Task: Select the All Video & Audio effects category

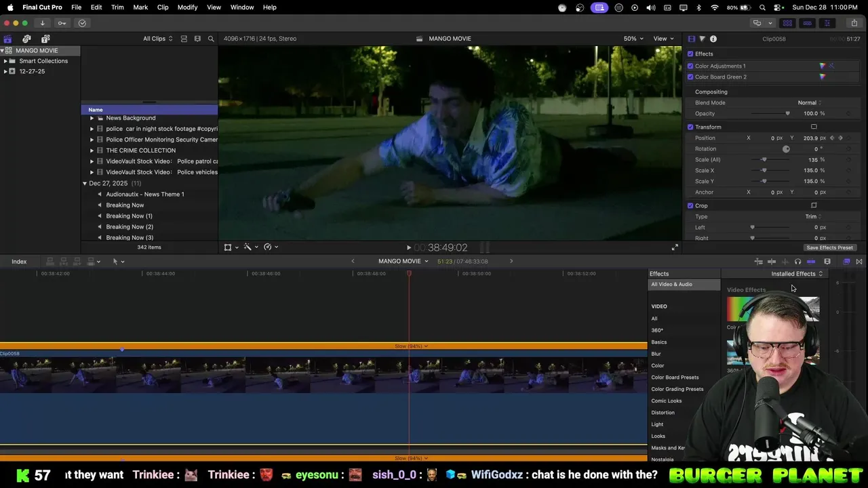Action: (x=684, y=285)
